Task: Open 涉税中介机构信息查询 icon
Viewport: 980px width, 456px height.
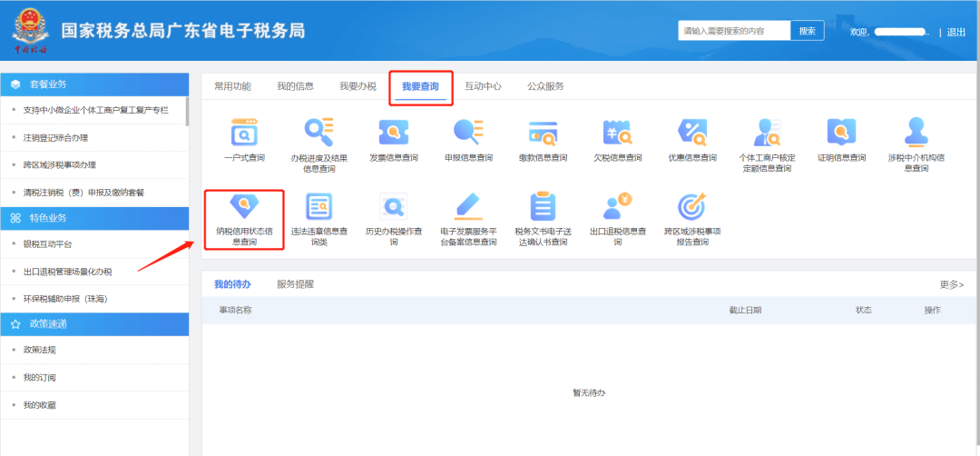Action: point(916,132)
